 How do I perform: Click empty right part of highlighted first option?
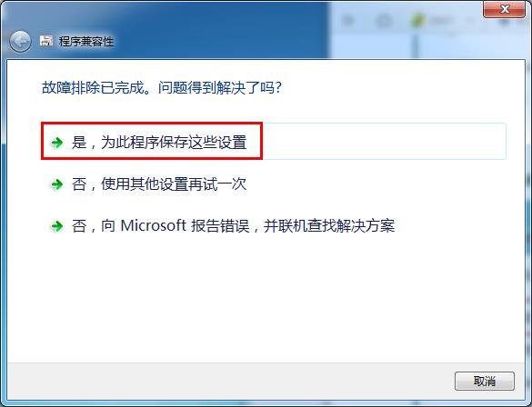click(x=384, y=142)
